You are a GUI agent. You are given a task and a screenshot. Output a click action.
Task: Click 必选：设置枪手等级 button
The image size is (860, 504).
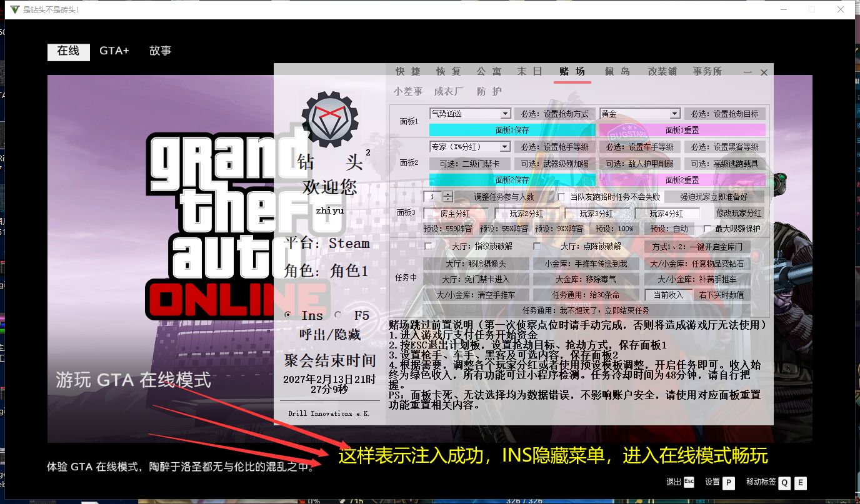click(x=555, y=147)
